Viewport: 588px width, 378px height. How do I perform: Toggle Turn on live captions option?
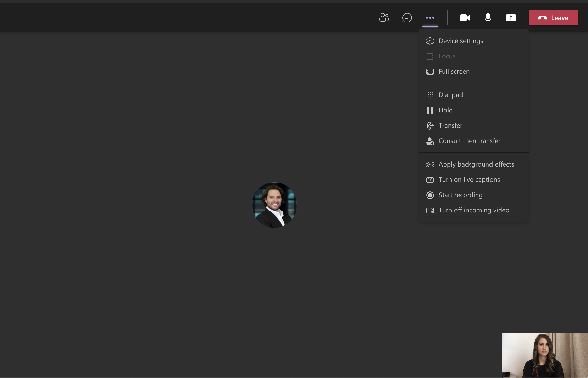469,180
